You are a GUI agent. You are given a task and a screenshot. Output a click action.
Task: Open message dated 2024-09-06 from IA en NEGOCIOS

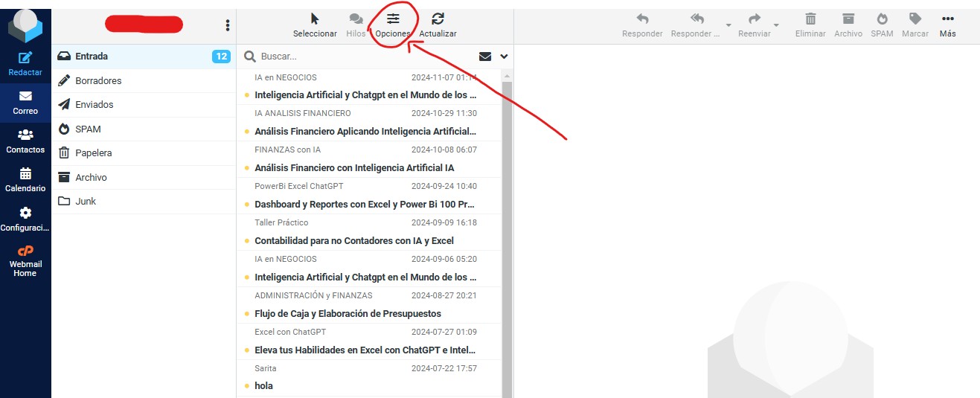[x=369, y=269]
